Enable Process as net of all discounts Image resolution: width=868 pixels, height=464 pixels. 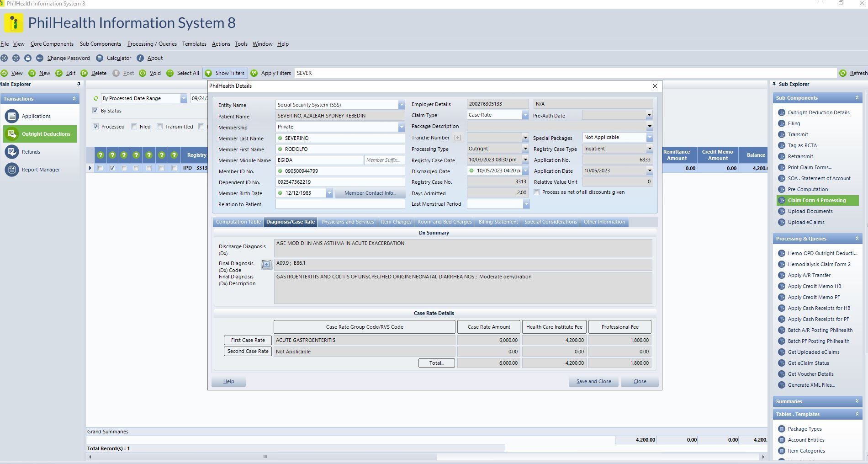[x=537, y=192]
